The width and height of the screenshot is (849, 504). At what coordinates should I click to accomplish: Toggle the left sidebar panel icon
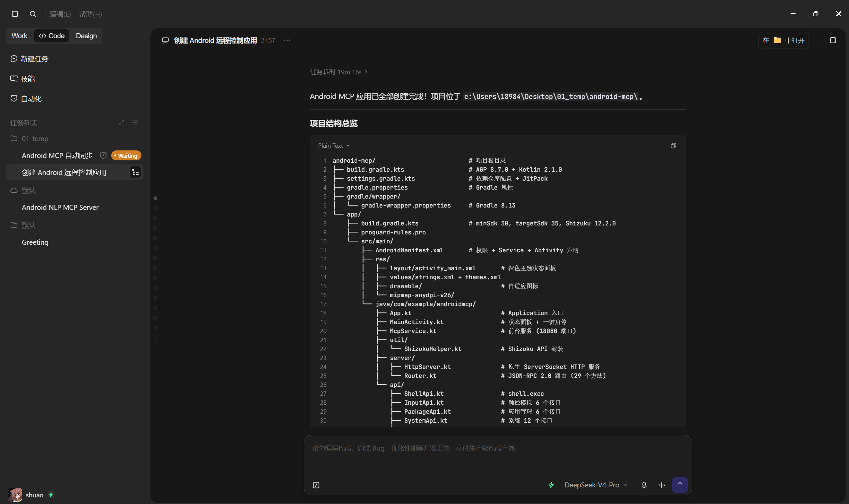pyautogui.click(x=15, y=14)
